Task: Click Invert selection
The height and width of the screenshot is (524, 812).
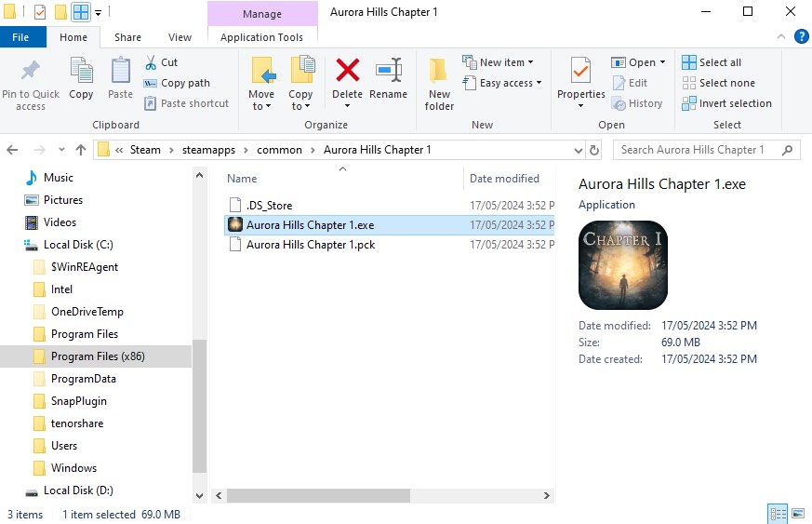Action: click(x=726, y=103)
